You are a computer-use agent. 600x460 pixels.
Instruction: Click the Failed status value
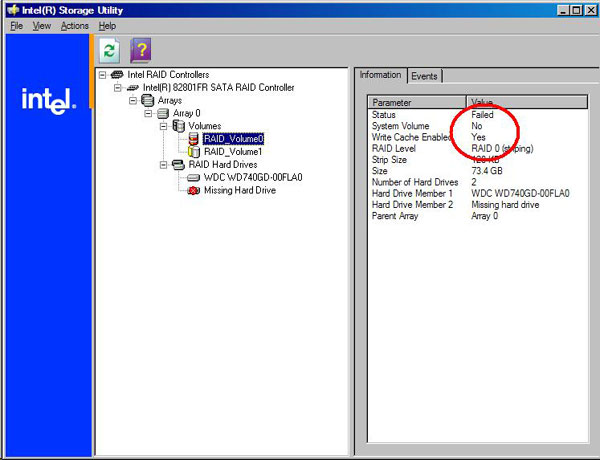[x=483, y=114]
